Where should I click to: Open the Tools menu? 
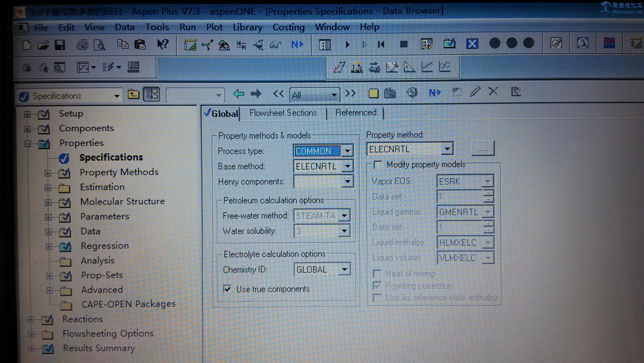coord(157,27)
